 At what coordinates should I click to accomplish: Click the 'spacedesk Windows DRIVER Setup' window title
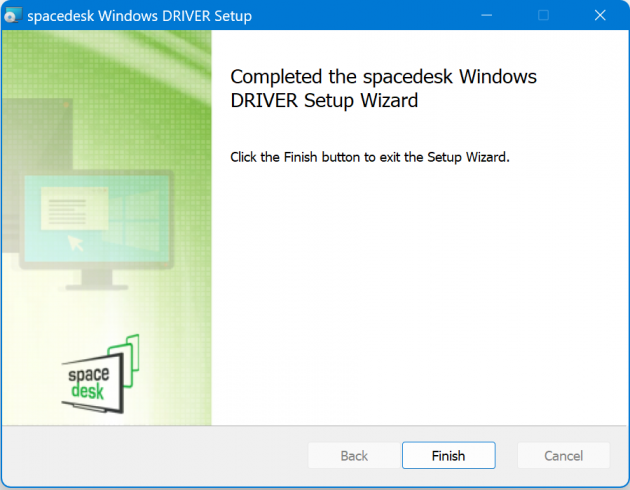pos(139,16)
